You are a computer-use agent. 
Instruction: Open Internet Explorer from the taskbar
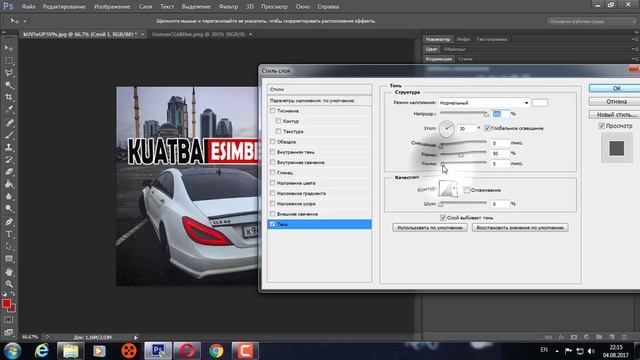(x=42, y=351)
